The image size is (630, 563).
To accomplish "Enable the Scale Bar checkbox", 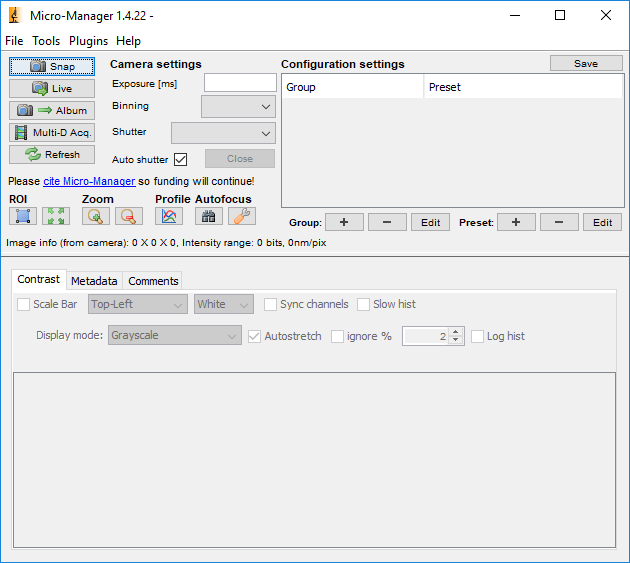I will tap(24, 304).
